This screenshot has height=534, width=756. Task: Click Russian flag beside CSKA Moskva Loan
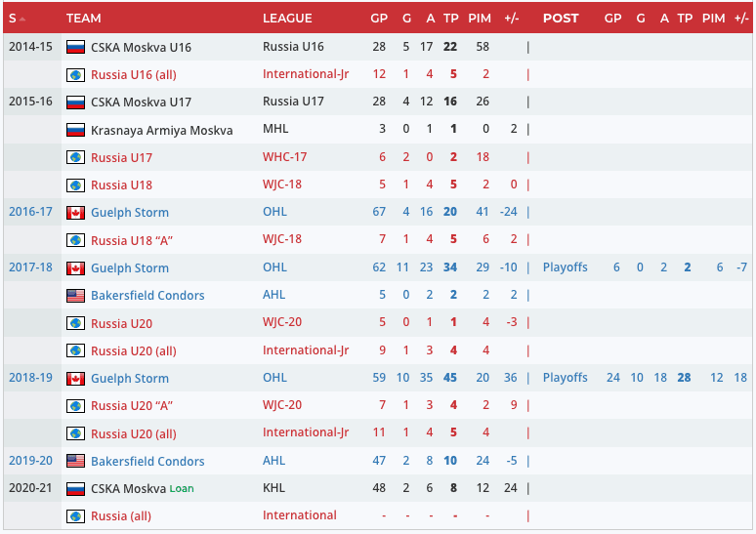click(x=75, y=488)
